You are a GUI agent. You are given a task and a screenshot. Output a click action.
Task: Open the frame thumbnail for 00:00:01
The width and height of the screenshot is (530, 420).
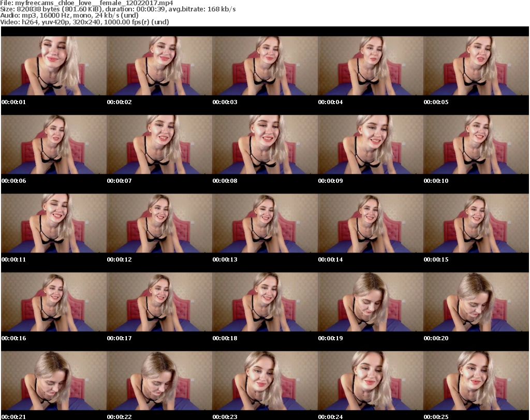pos(54,66)
